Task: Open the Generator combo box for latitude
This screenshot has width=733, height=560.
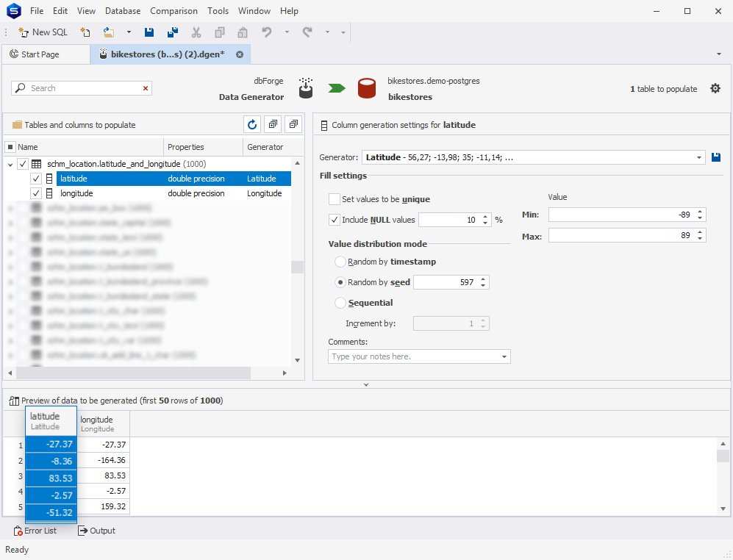Action: pos(699,157)
